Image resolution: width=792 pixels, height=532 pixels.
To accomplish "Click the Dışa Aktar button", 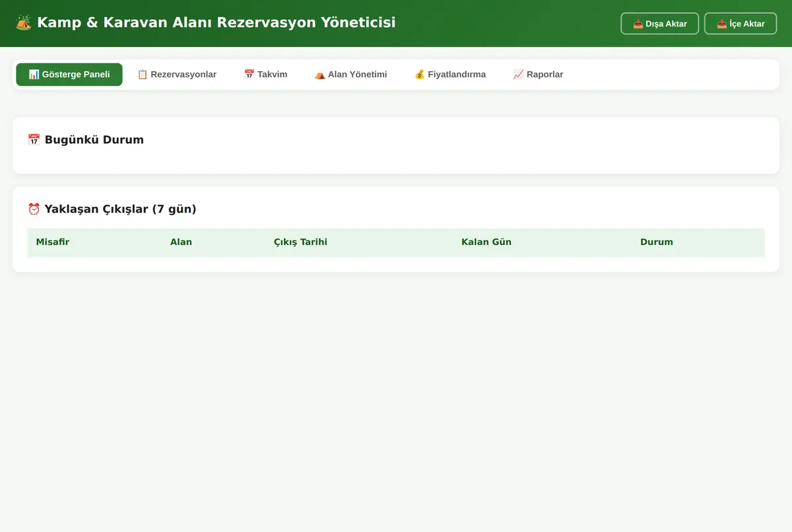I will [660, 24].
